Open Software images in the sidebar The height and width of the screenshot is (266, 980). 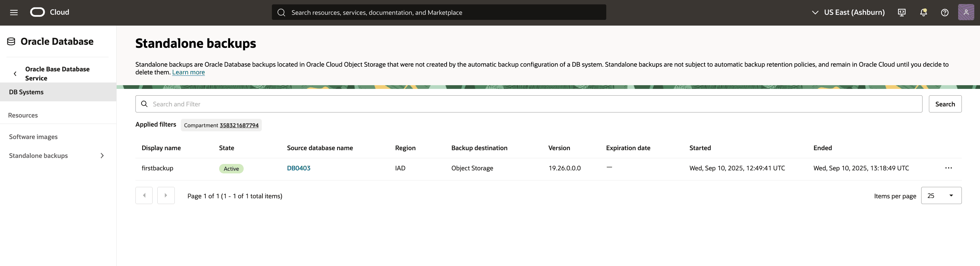[34, 137]
